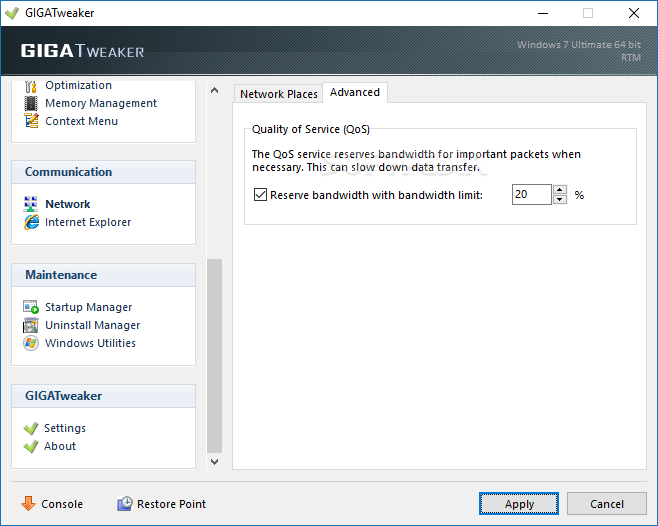Open GIGATweaker Settings
Image resolution: width=658 pixels, height=526 pixels.
[x=65, y=428]
